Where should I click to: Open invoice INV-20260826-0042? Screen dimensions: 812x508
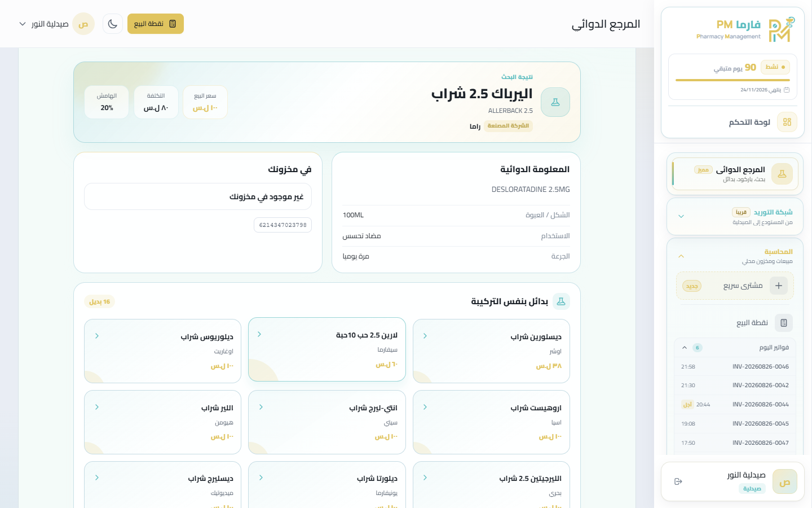pos(735,386)
